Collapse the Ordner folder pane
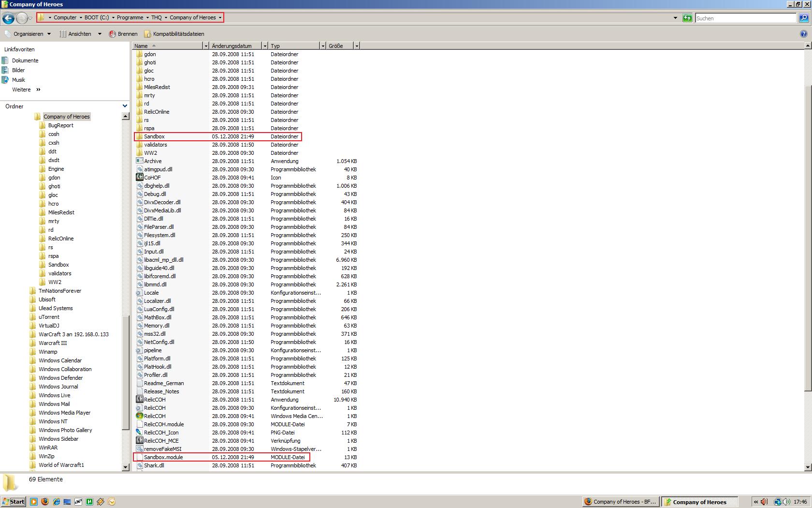Image resolution: width=812 pixels, height=508 pixels. pyautogui.click(x=125, y=106)
